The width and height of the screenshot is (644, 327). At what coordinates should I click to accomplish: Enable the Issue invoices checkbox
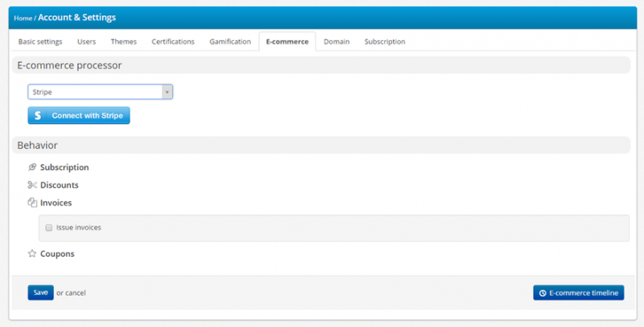point(49,228)
